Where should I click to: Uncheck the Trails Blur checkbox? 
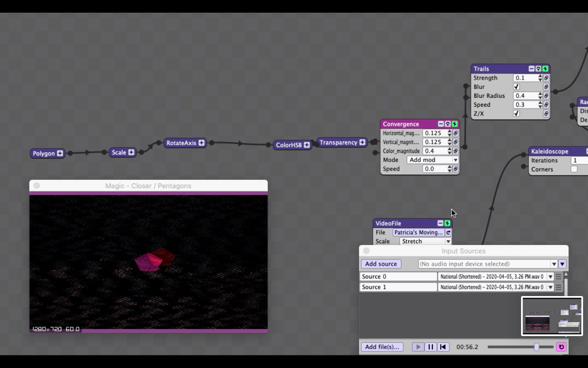click(517, 87)
